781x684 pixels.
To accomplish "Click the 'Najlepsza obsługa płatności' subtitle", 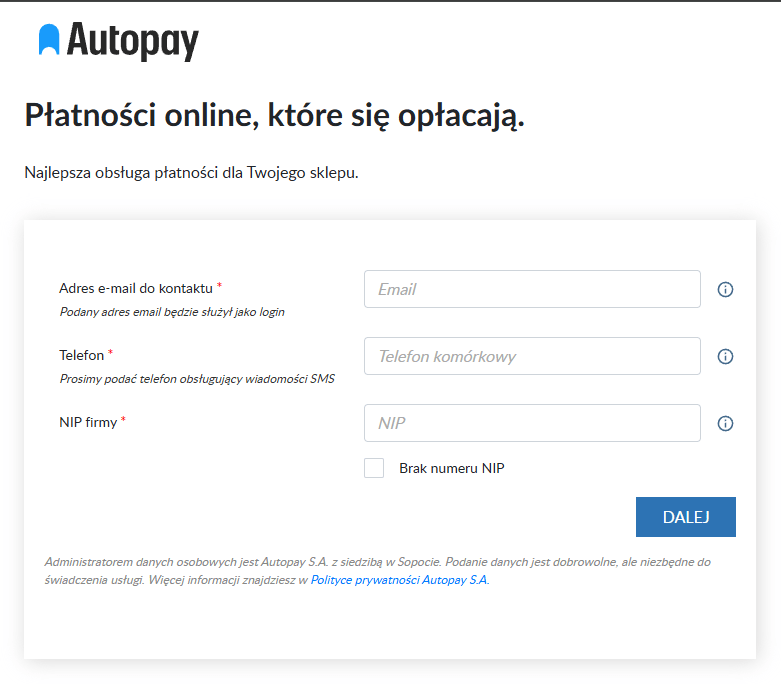I will click(191, 173).
